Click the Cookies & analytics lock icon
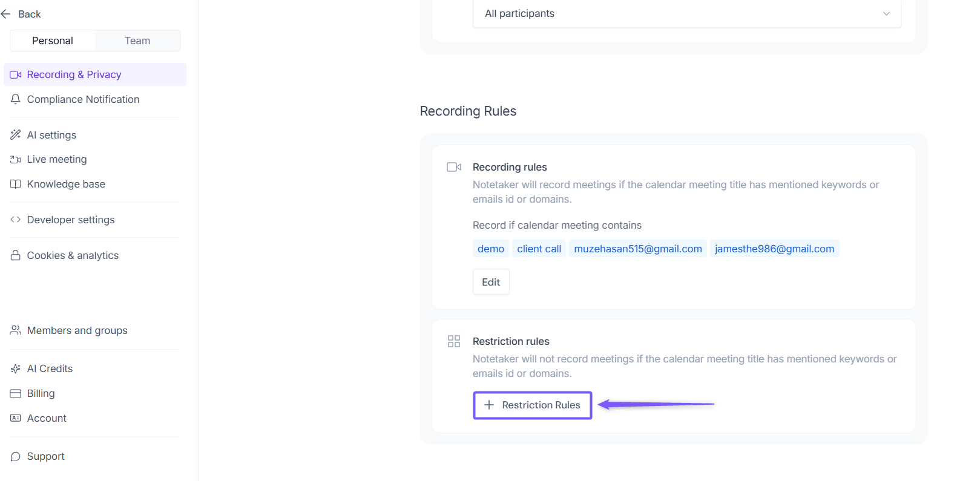The height and width of the screenshot is (481, 980). point(16,255)
